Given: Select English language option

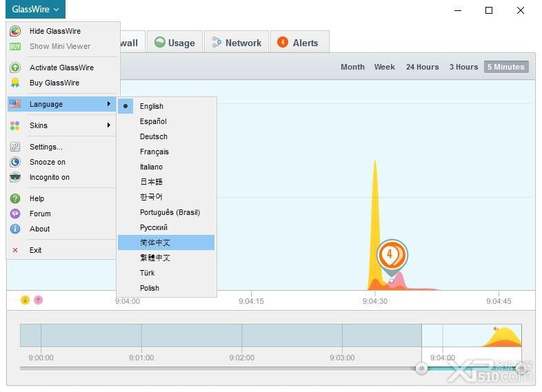Looking at the screenshot, I should [166, 106].
